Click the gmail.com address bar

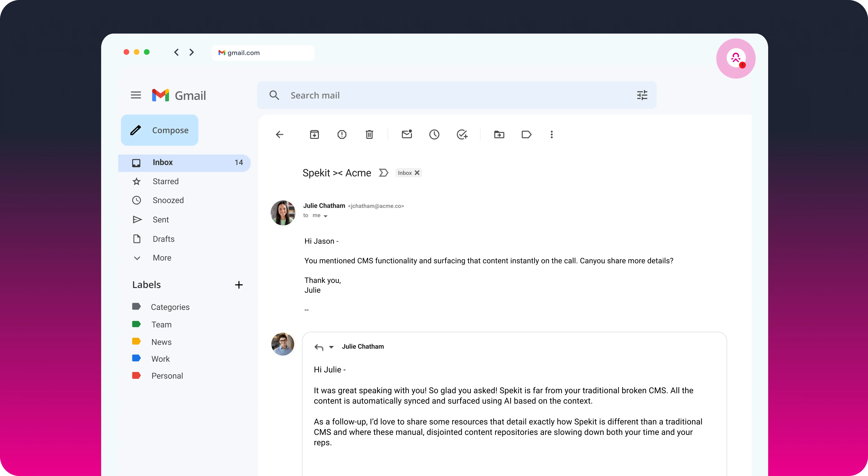click(x=263, y=53)
